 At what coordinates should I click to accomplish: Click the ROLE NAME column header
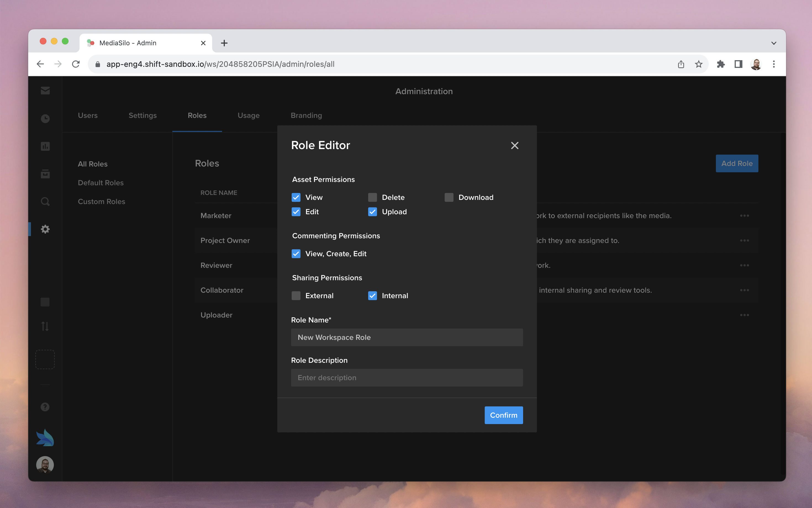[219, 193]
